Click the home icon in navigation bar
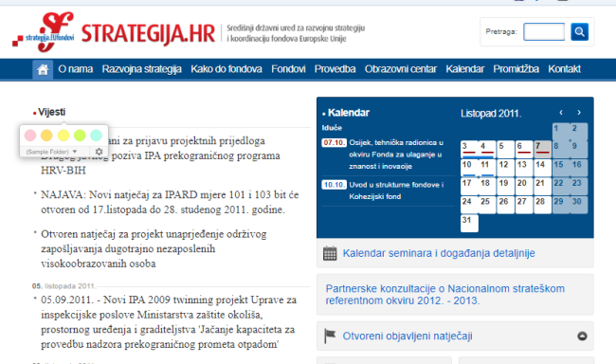The image size is (616, 364). [43, 69]
